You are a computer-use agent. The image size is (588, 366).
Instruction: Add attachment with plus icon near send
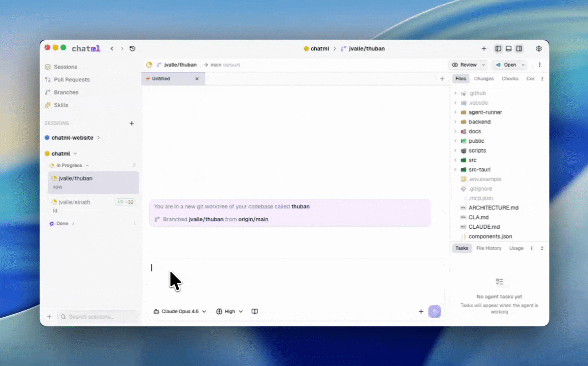pyautogui.click(x=421, y=312)
